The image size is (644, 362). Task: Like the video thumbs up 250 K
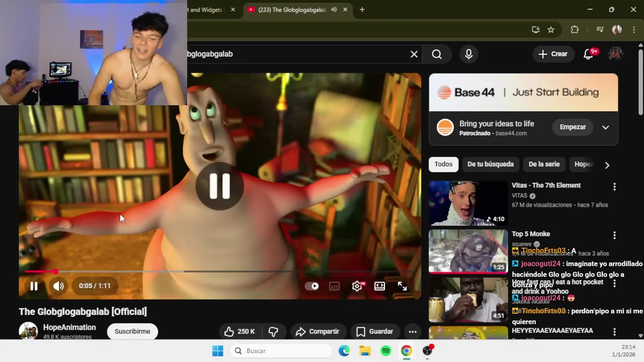pyautogui.click(x=239, y=331)
